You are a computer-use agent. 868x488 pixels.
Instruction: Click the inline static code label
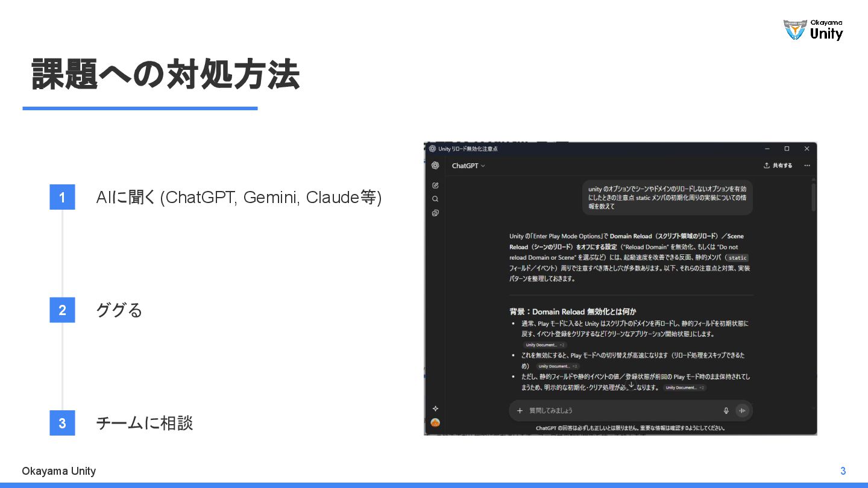coord(737,258)
